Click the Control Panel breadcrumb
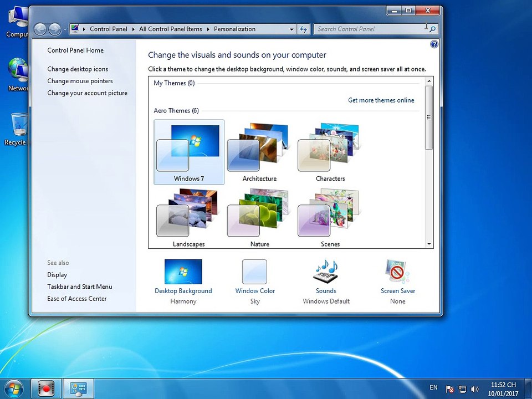 tap(108, 29)
